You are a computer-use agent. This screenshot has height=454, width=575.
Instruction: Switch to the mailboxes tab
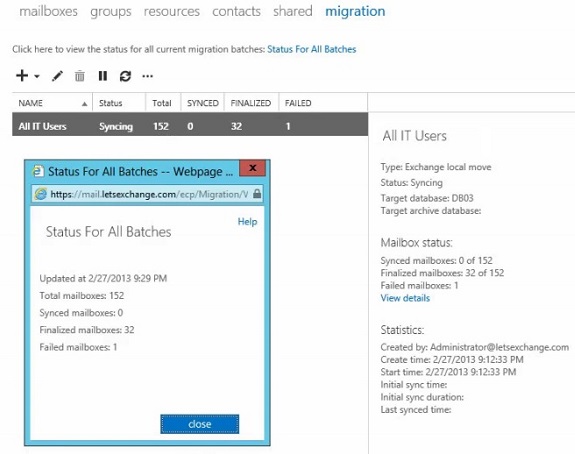click(x=48, y=11)
